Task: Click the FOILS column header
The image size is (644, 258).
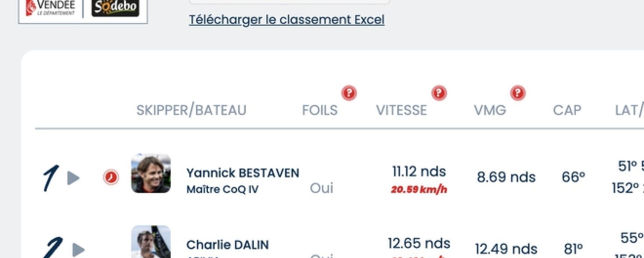Action: click(x=320, y=110)
